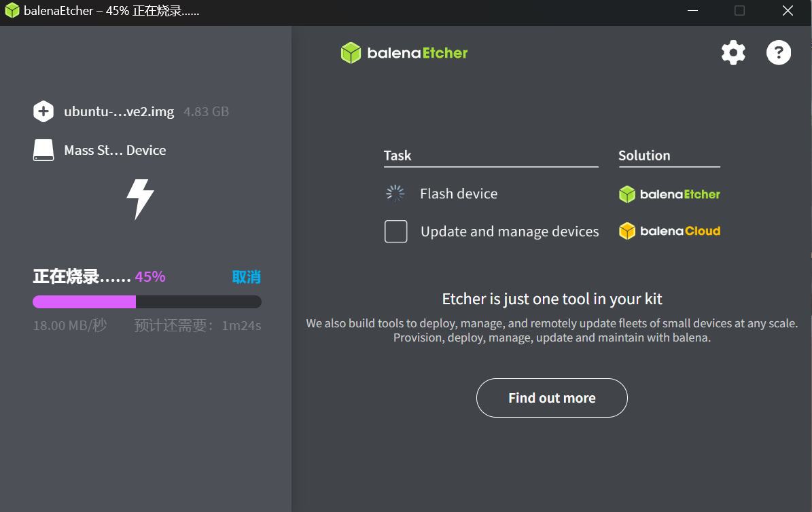Click the Flash device task label
The width and height of the screenshot is (812, 512).
tap(459, 194)
